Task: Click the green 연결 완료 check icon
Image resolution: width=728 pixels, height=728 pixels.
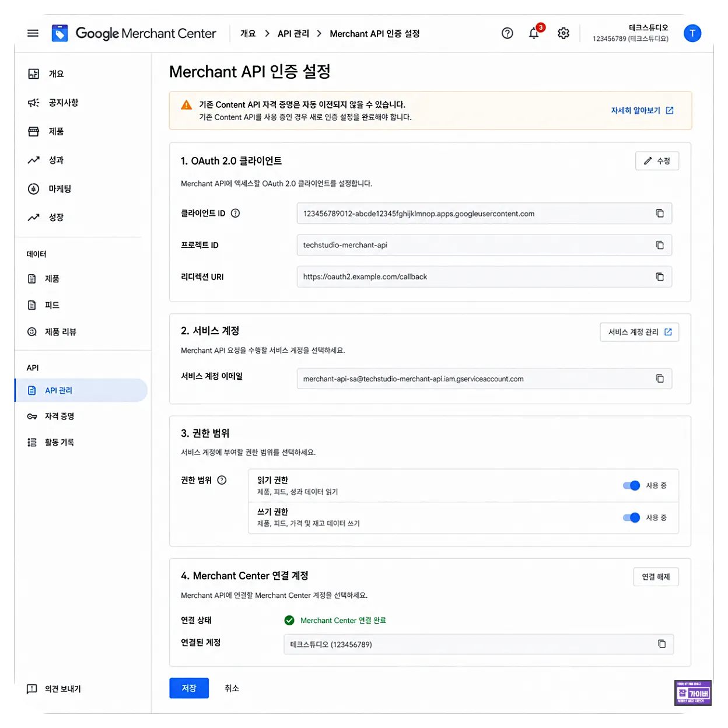Action: click(289, 620)
